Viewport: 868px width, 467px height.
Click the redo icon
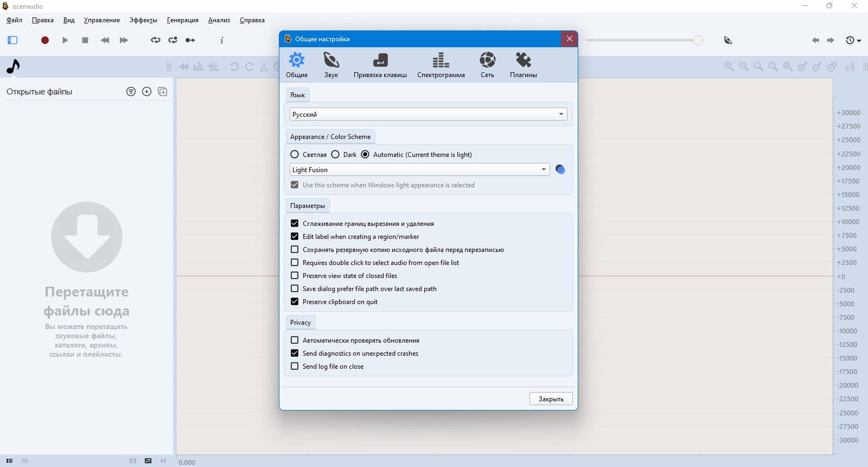[x=250, y=67]
